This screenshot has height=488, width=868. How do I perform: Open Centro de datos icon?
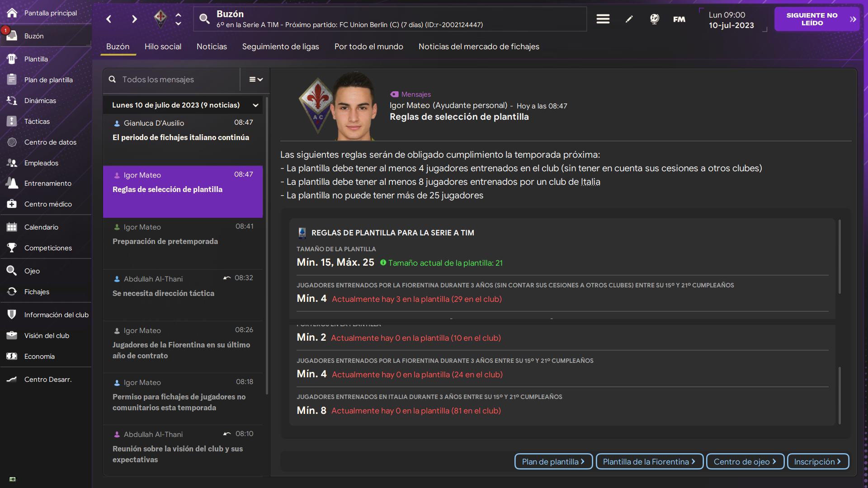[12, 142]
